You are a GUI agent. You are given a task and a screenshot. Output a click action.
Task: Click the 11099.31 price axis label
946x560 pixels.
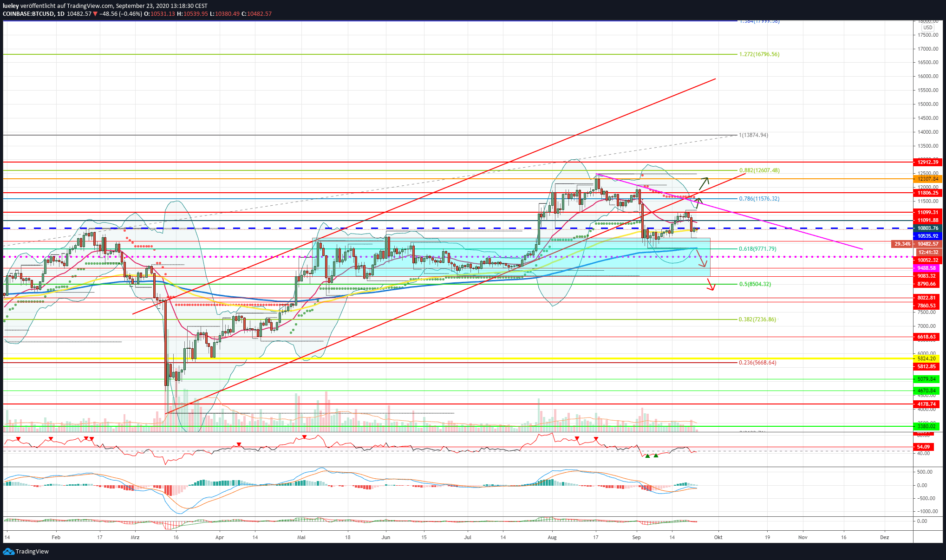[x=927, y=212]
